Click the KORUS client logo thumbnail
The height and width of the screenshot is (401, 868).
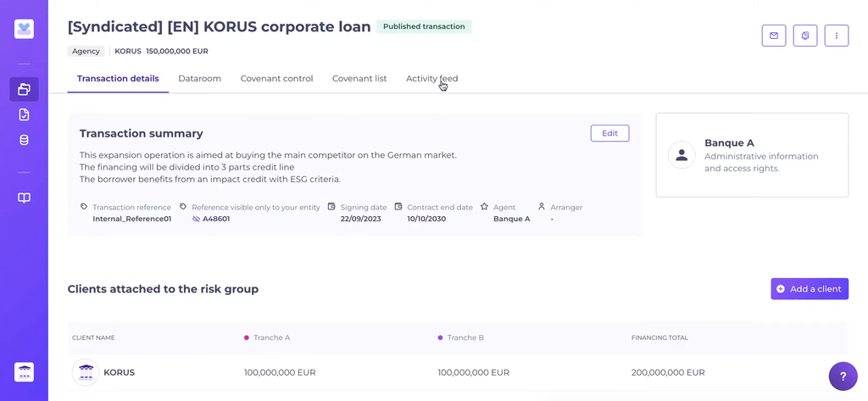point(86,372)
